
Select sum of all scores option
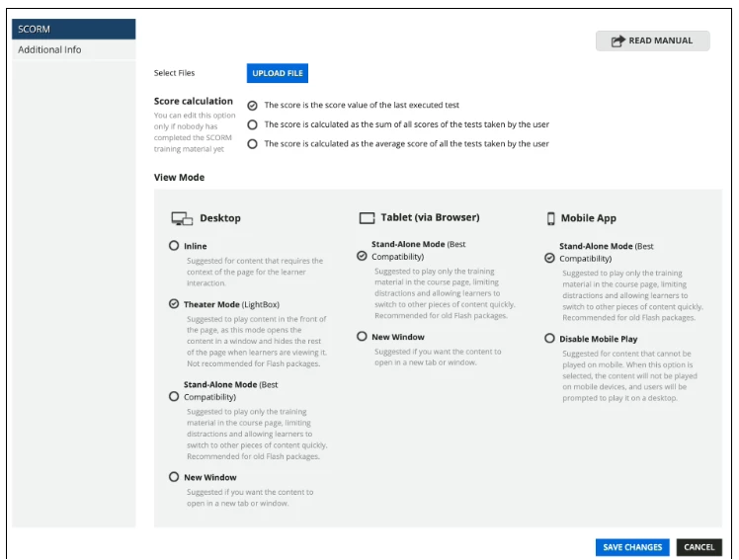click(x=253, y=124)
